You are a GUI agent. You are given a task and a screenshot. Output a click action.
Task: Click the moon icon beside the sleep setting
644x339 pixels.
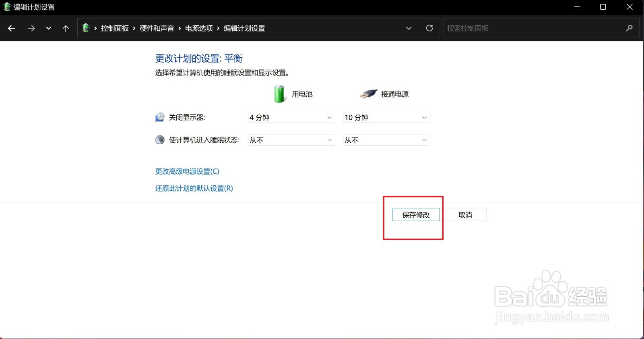pyautogui.click(x=160, y=140)
